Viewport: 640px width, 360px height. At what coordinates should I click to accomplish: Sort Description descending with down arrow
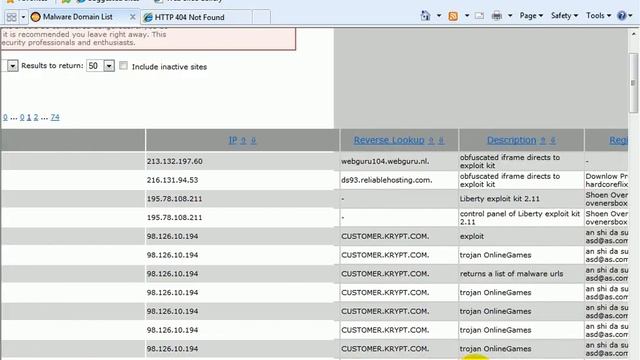(553, 140)
